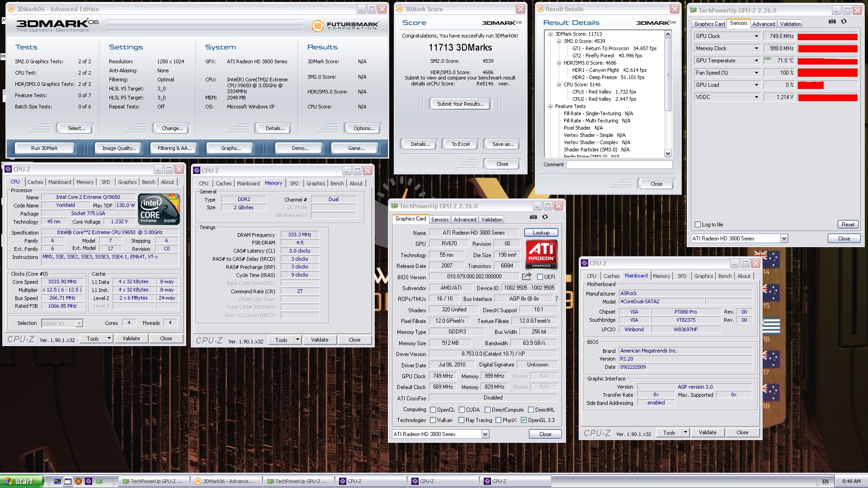
Task: Click the Lookup button in GPU-Z
Action: coord(541,233)
